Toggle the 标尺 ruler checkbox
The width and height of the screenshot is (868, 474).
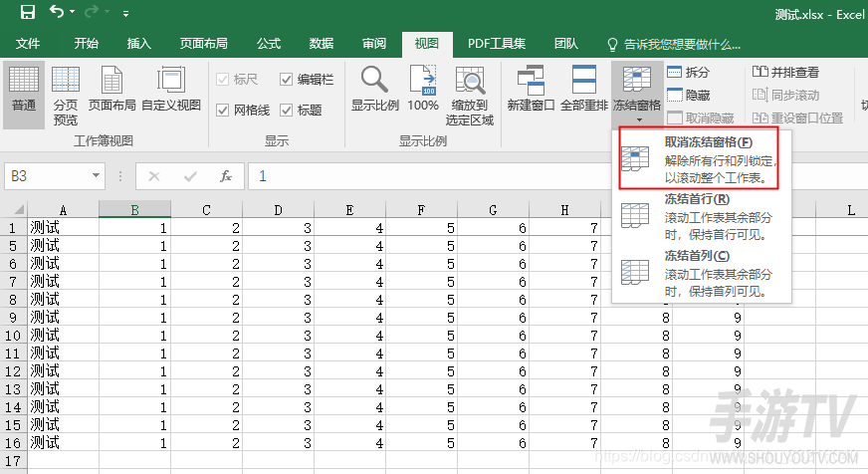point(237,80)
